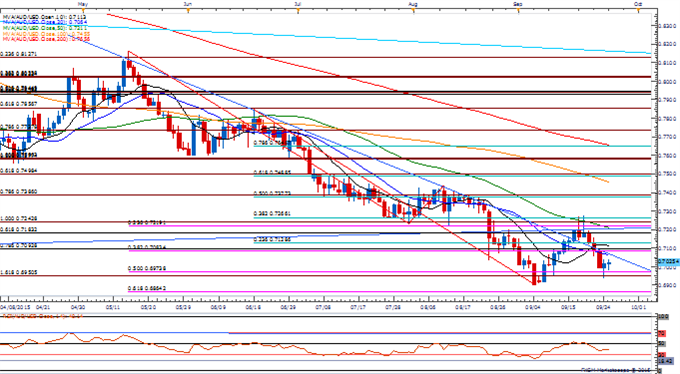This screenshot has height=374, width=680.
Task: Click the RSI indicator title label
Action: pos(43,316)
